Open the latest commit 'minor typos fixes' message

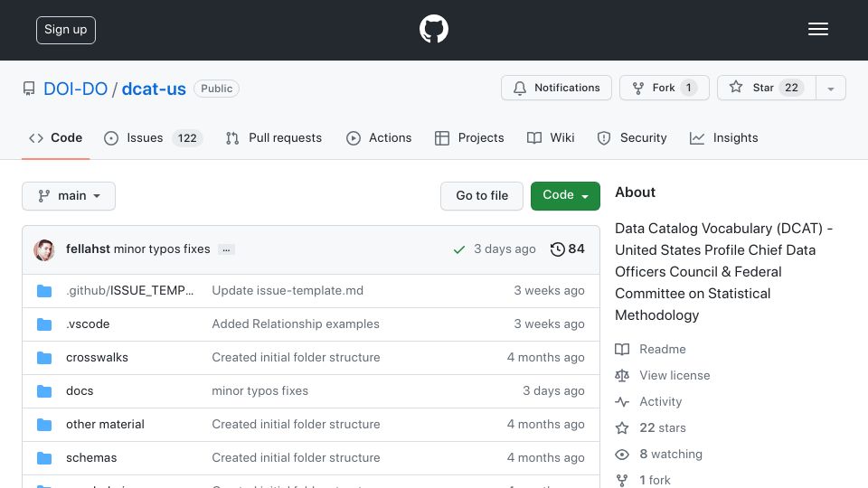click(x=162, y=249)
